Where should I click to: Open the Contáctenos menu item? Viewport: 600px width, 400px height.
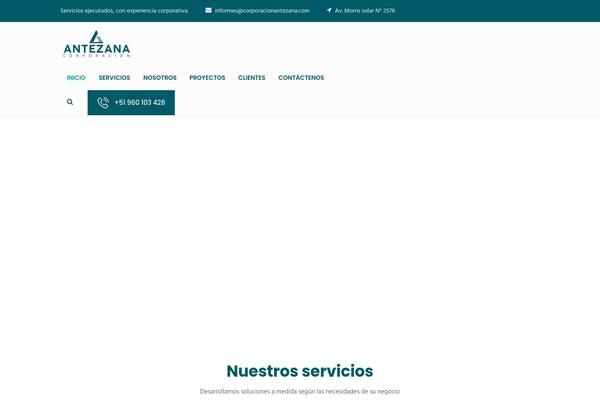point(301,78)
